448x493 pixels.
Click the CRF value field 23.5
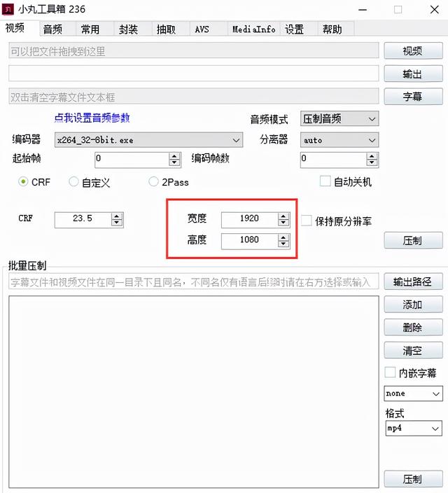coord(83,219)
